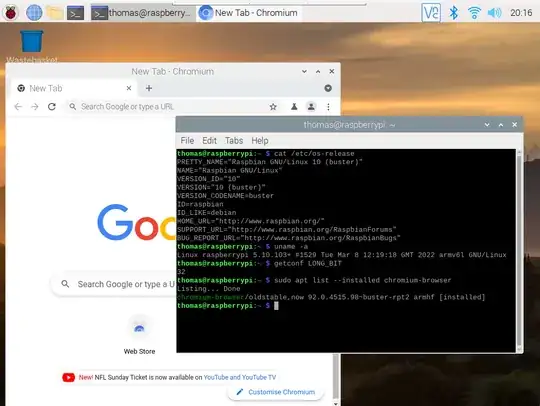Go back in Chromium

18,107
